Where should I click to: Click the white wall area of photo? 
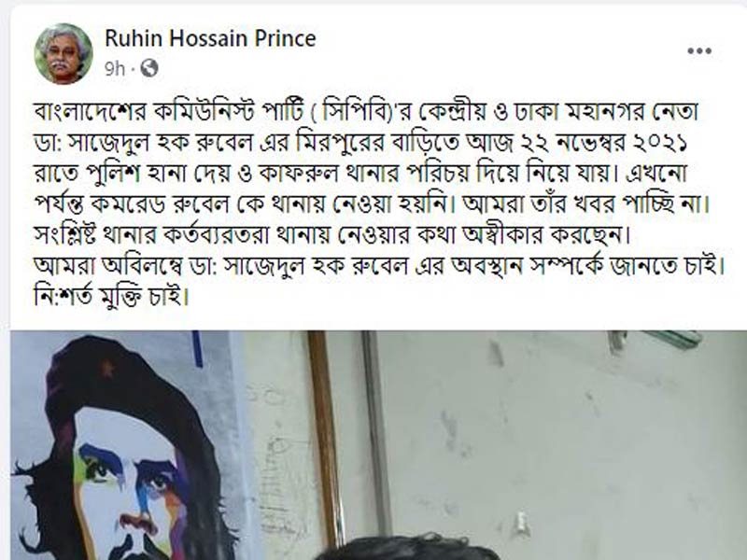pos(562,438)
